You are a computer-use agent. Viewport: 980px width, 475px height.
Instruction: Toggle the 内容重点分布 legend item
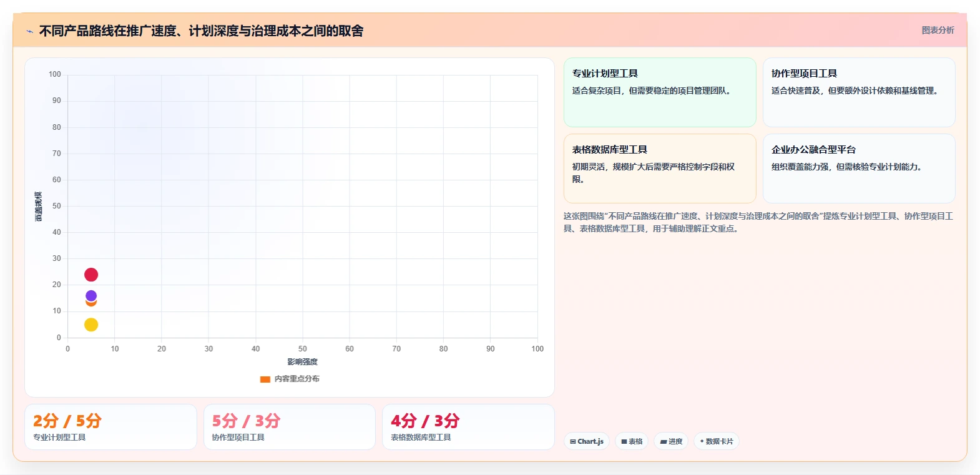[290, 379]
